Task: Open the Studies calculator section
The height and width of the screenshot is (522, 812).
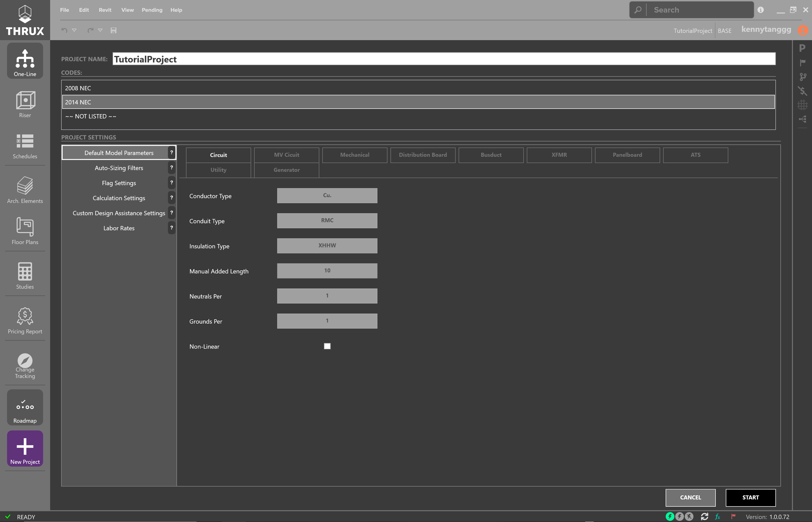Action: pos(25,276)
